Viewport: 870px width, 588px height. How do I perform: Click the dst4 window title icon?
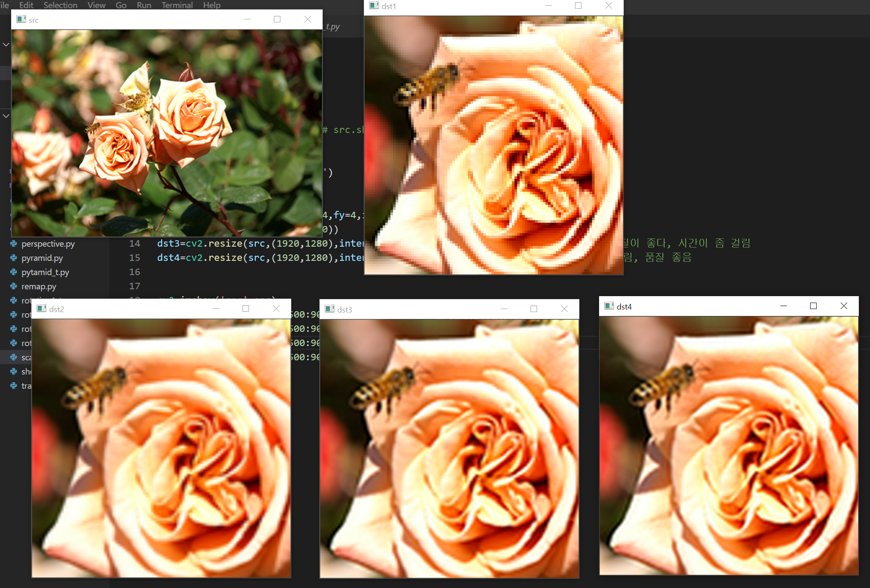click(x=609, y=306)
